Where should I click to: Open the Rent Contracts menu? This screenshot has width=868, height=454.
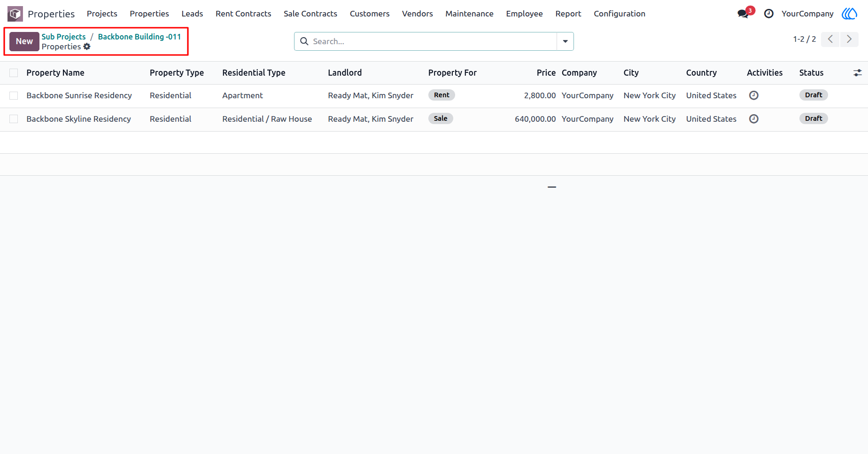[243, 14]
